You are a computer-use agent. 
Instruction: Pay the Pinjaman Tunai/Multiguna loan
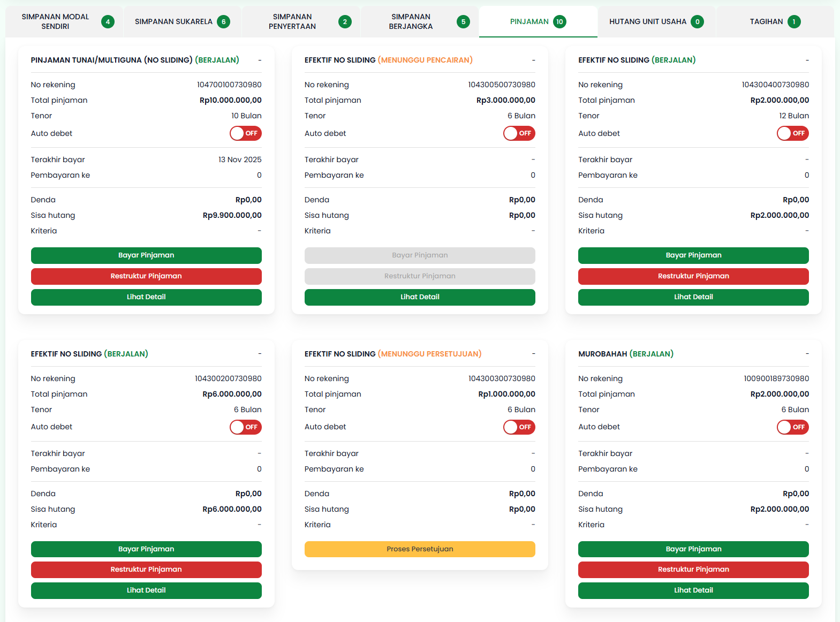click(x=146, y=255)
